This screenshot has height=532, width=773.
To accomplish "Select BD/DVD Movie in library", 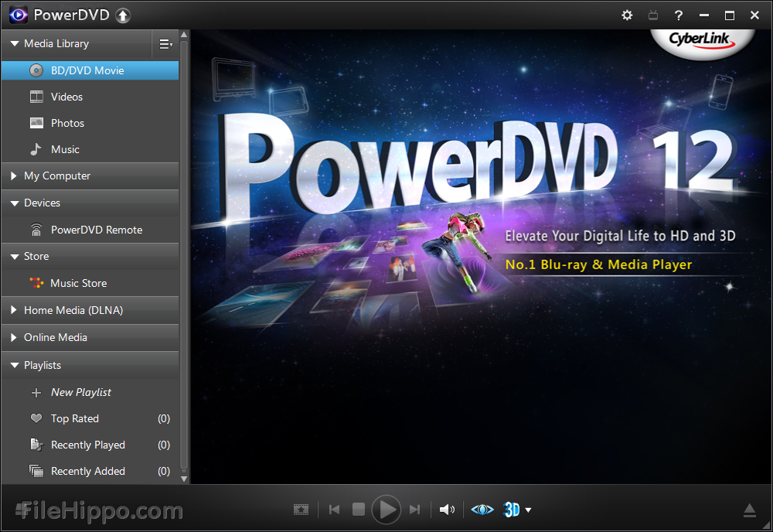I will [90, 70].
